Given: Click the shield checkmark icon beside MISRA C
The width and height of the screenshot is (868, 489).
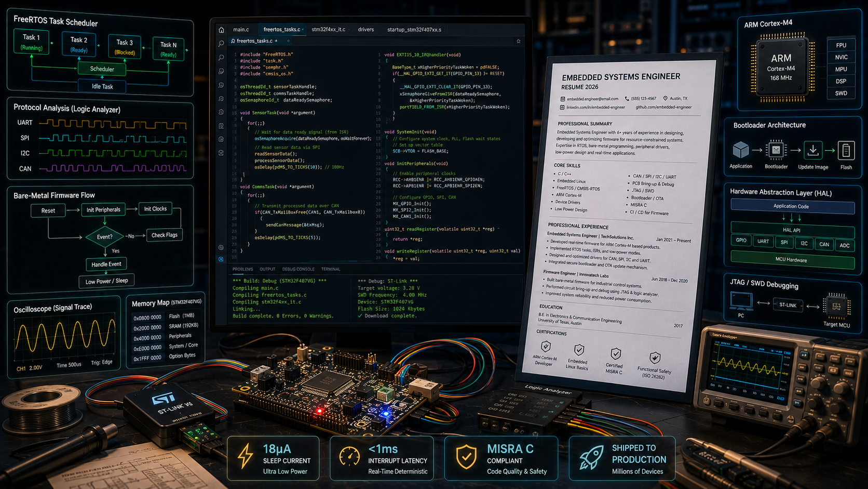Looking at the screenshot, I should pos(466,457).
